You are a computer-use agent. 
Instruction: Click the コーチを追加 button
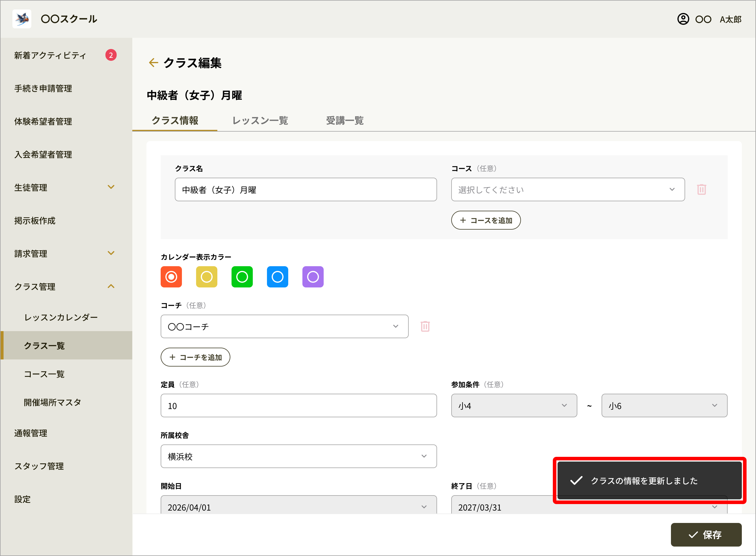click(x=195, y=357)
